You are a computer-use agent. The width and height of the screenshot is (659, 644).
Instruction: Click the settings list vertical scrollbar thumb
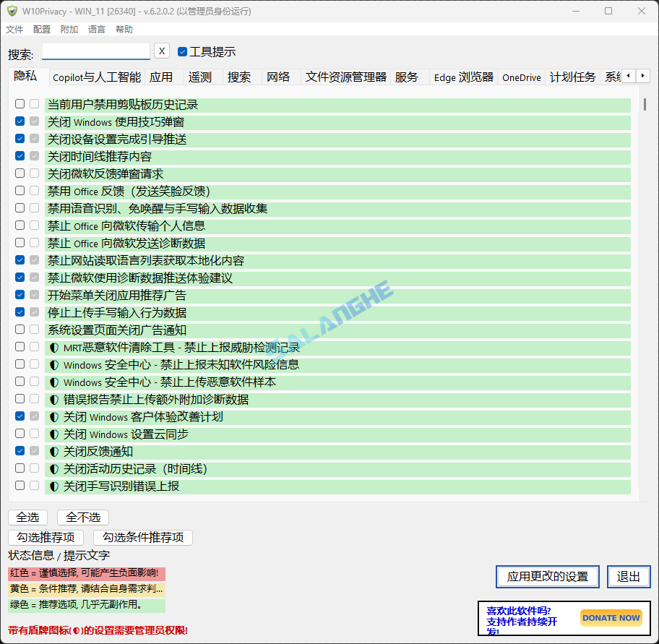(645, 104)
